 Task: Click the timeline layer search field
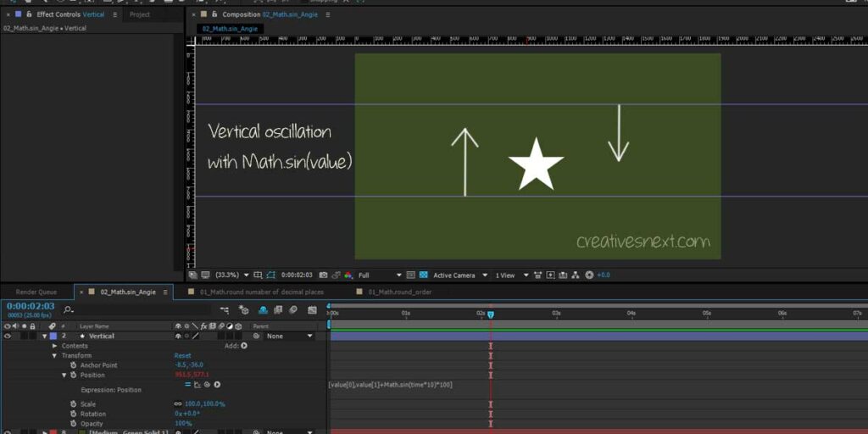138,310
